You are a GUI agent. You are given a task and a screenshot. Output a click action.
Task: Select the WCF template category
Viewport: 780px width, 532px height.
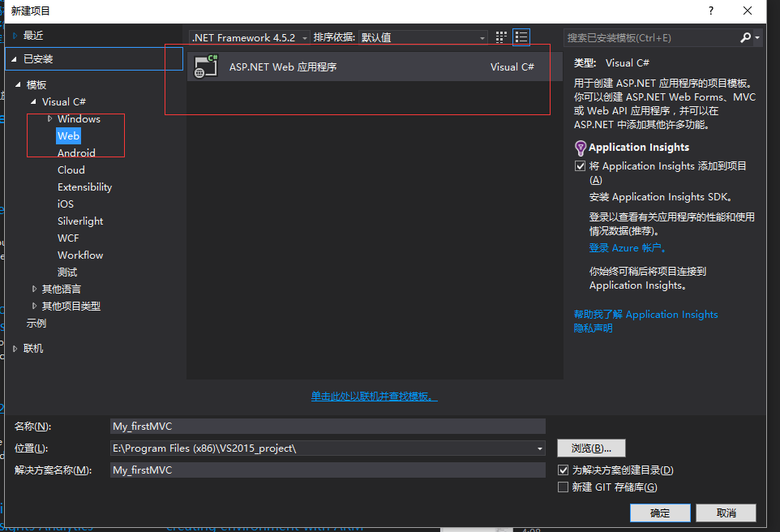click(68, 238)
